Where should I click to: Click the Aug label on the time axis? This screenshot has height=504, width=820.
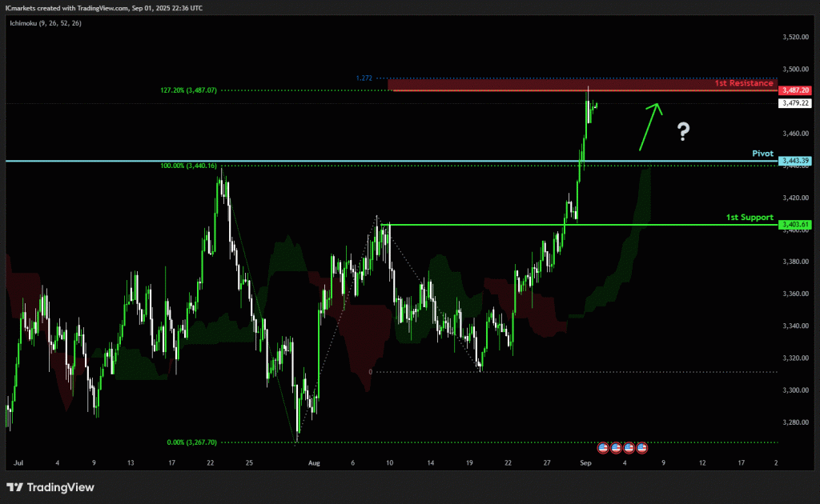314,462
